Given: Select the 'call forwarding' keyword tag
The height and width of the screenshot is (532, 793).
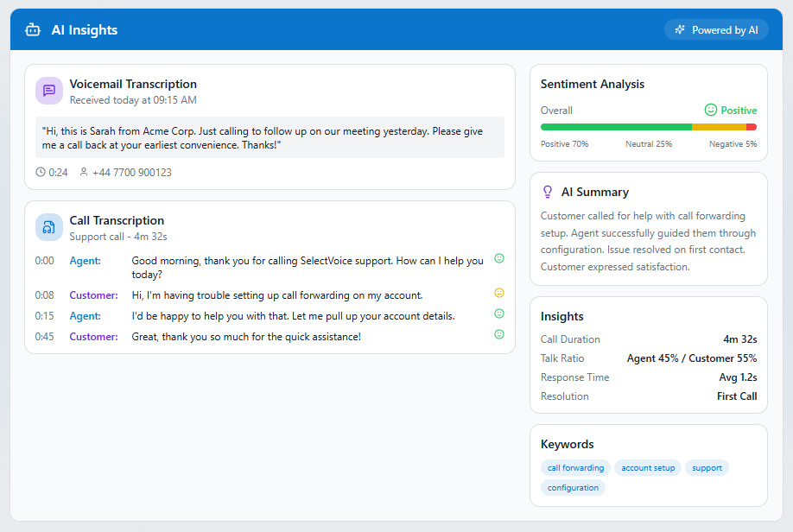Looking at the screenshot, I should [x=575, y=468].
